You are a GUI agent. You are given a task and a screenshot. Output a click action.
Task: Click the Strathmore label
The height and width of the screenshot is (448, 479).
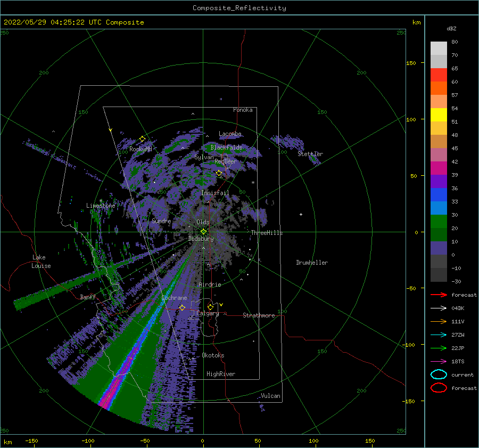(x=259, y=315)
